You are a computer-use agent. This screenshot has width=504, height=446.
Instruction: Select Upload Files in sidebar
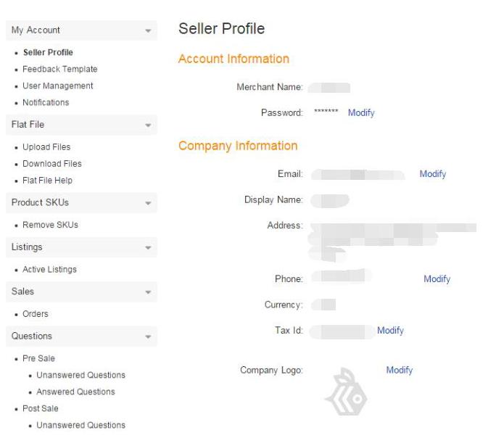tap(46, 146)
